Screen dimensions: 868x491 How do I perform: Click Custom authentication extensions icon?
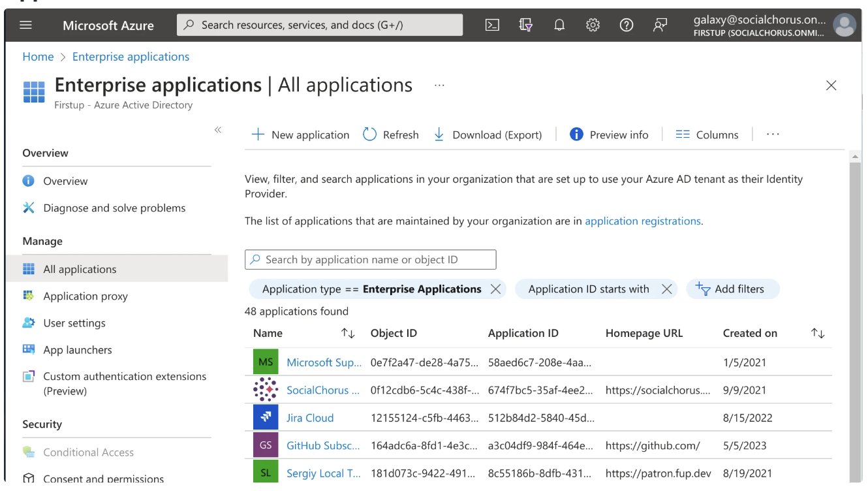tap(28, 377)
